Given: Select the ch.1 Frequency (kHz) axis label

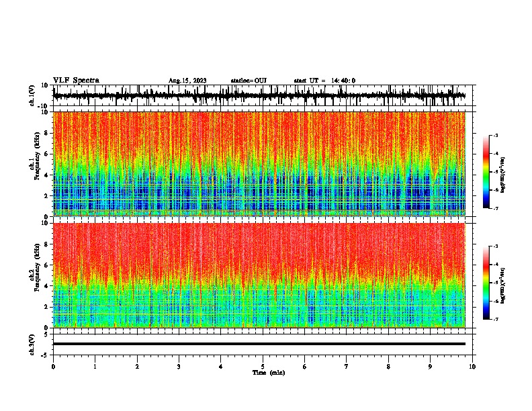Looking at the screenshot, I should click(x=35, y=156).
